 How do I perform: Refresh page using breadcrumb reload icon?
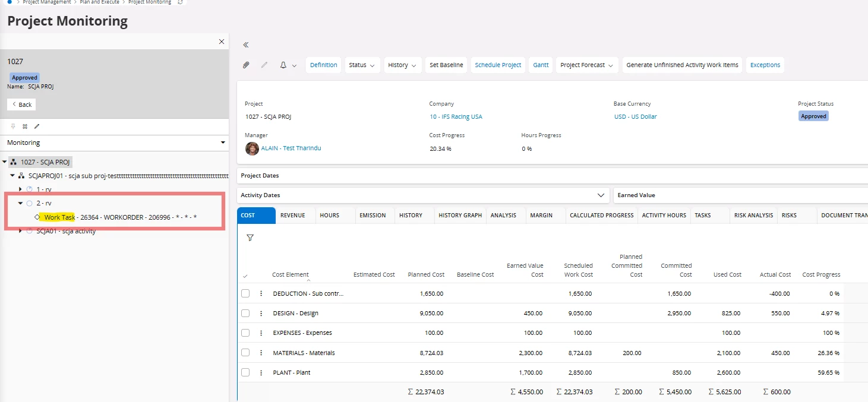click(181, 2)
